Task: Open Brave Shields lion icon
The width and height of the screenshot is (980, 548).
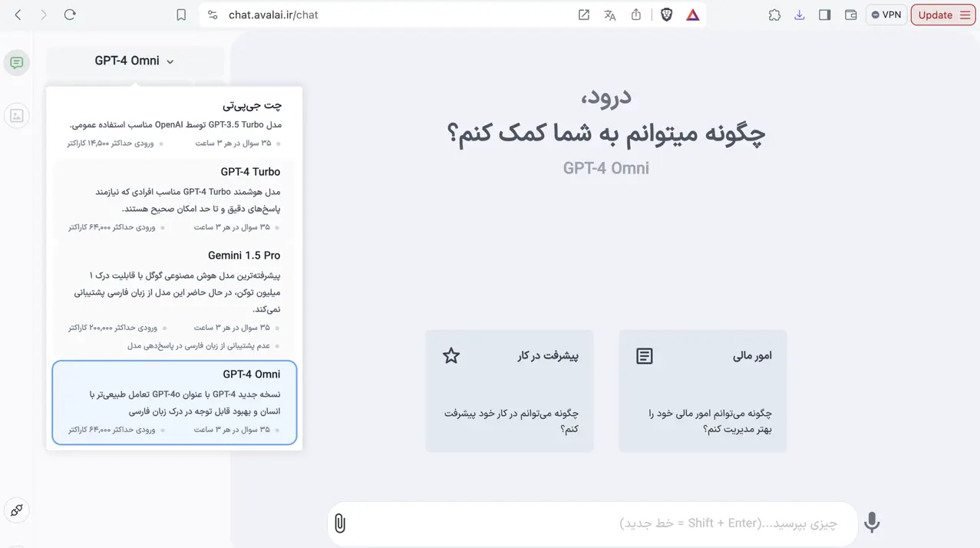Action: 667,15
